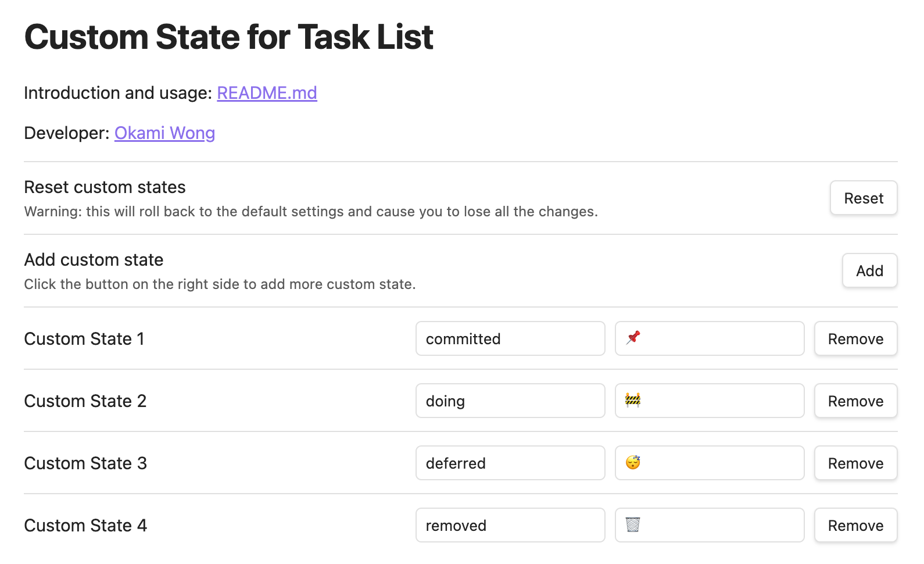Click the 'Custom State for Task List' heading
This screenshot has height=564, width=924.
[x=229, y=37]
